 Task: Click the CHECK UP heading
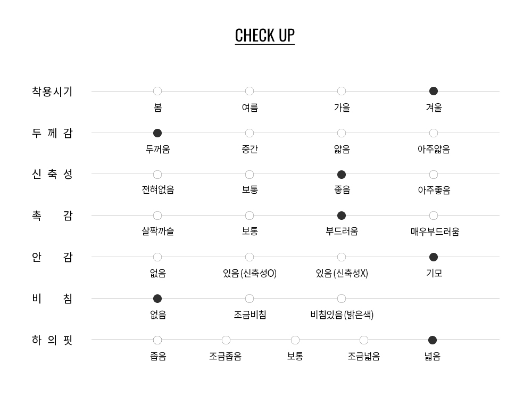(x=264, y=35)
